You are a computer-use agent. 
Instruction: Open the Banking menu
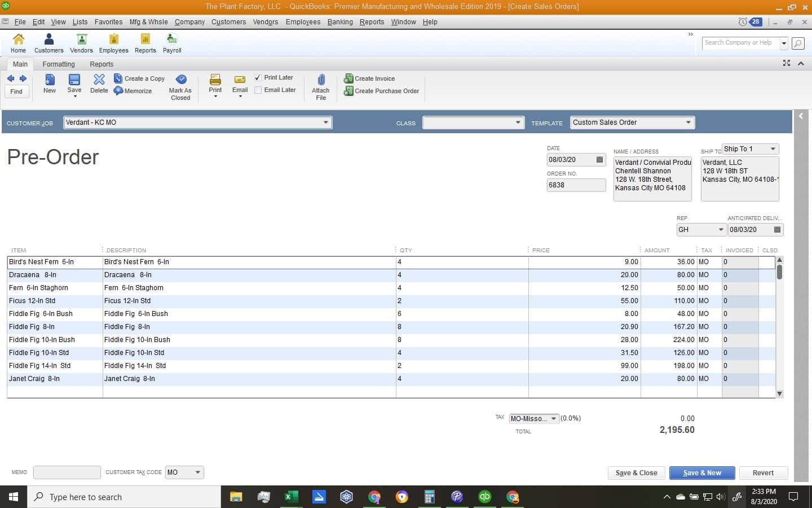tap(340, 22)
